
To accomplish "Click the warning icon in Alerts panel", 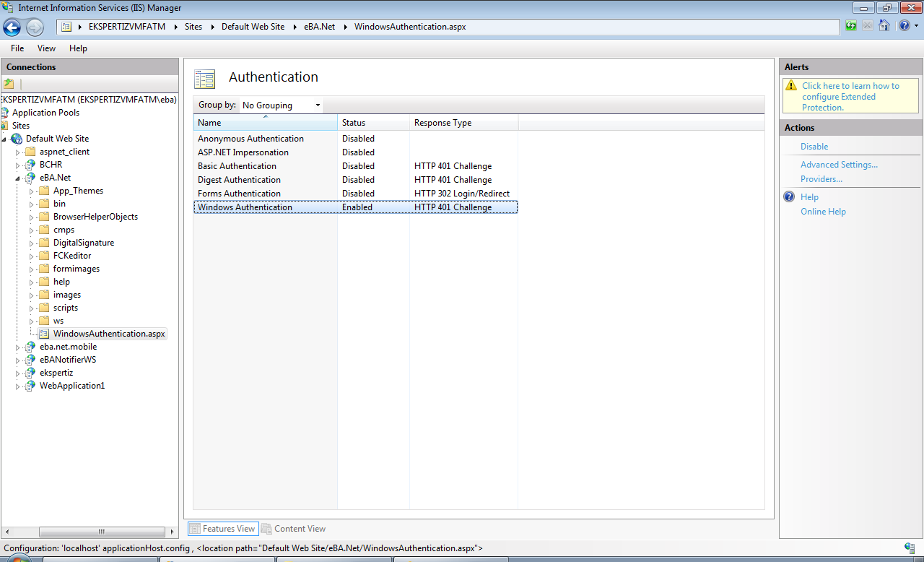I will click(792, 86).
